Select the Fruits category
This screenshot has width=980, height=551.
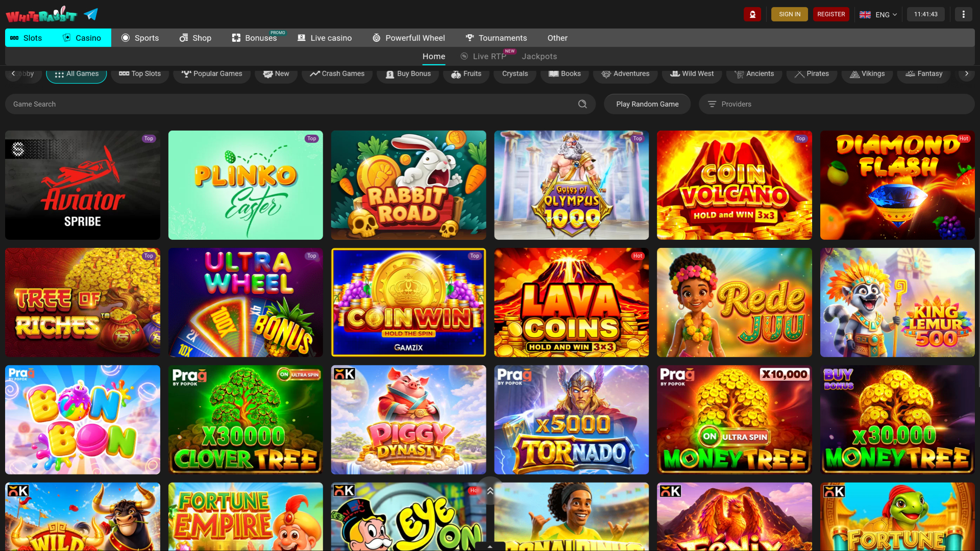tap(466, 74)
